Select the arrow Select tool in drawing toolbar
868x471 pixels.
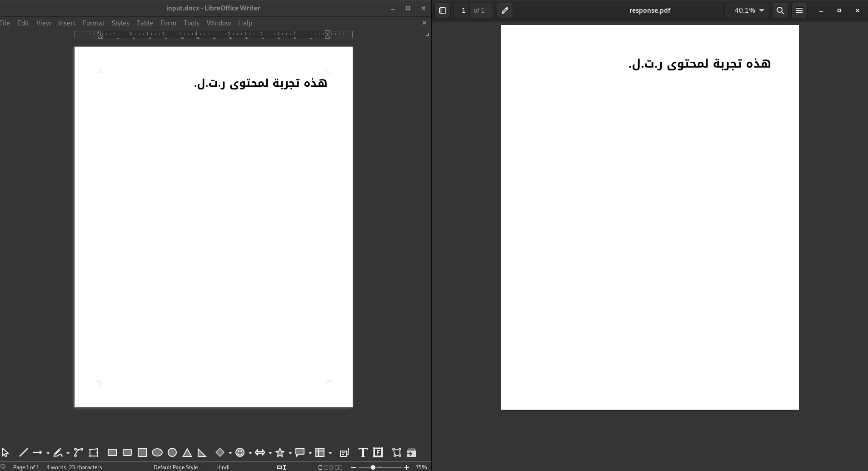pos(5,452)
